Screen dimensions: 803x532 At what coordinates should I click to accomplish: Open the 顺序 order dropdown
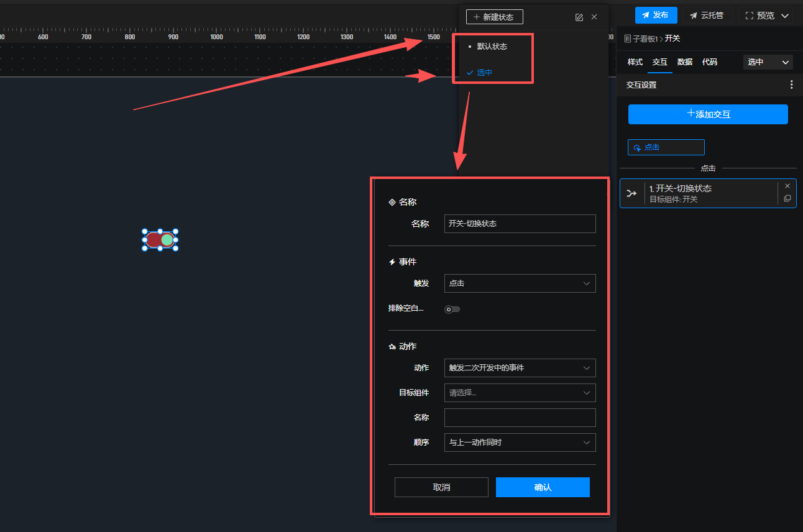[520, 443]
